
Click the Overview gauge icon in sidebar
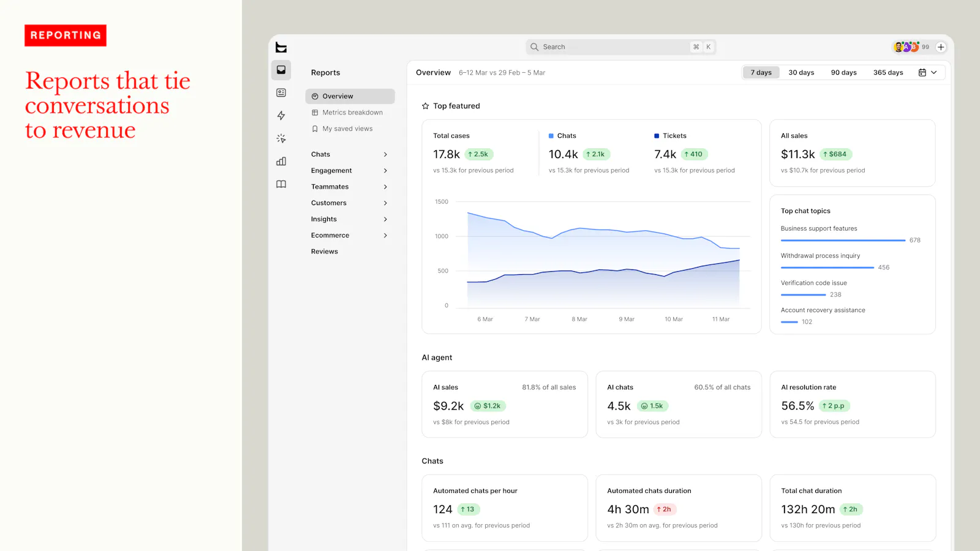[315, 96]
